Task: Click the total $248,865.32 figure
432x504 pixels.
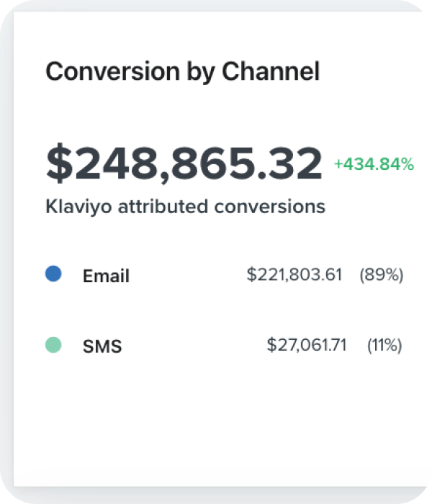Action: click(x=184, y=163)
